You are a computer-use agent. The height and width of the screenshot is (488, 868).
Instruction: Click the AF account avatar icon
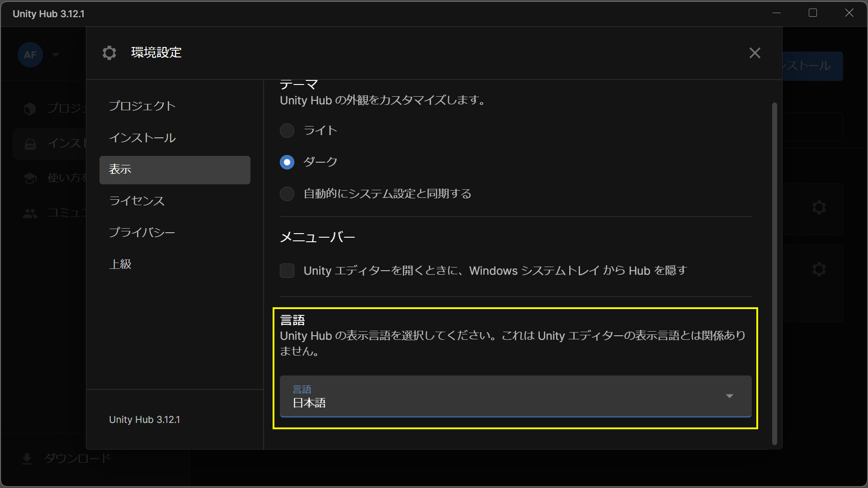(30, 55)
